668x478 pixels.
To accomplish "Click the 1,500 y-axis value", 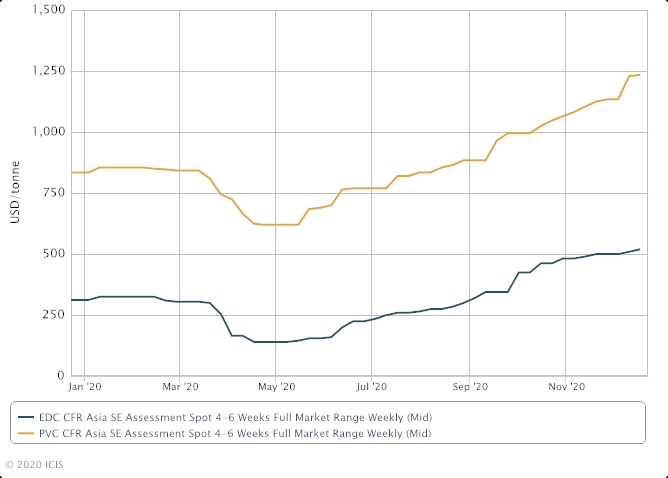I will pos(48,10).
